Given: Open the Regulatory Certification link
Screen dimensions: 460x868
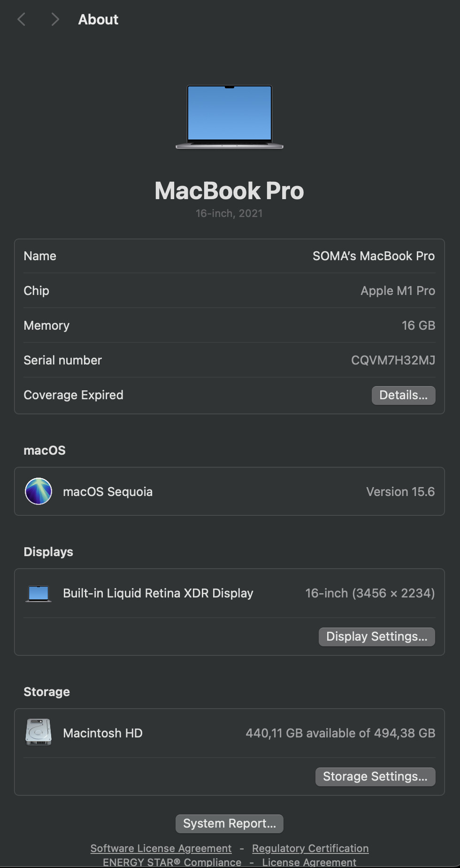Looking at the screenshot, I should 310,848.
